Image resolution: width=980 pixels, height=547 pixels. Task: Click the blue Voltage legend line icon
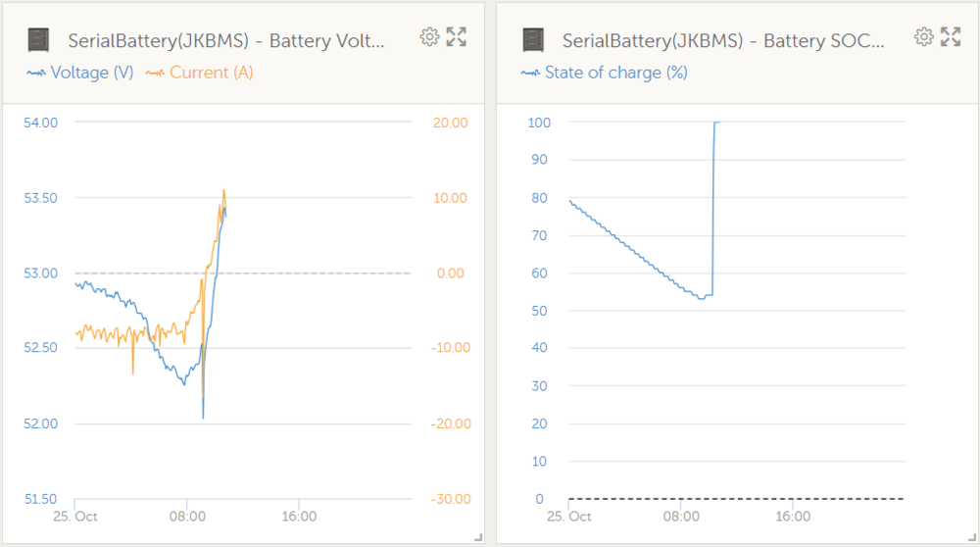[37, 73]
